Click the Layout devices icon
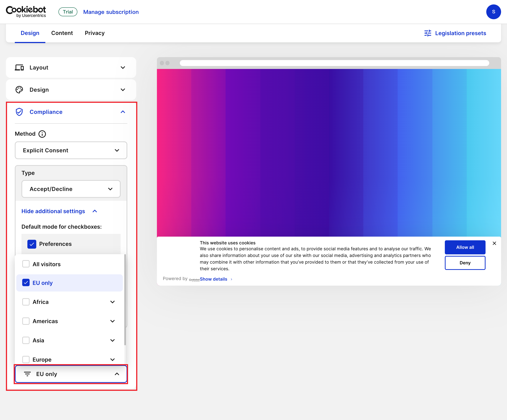The image size is (507, 420). coord(19,67)
